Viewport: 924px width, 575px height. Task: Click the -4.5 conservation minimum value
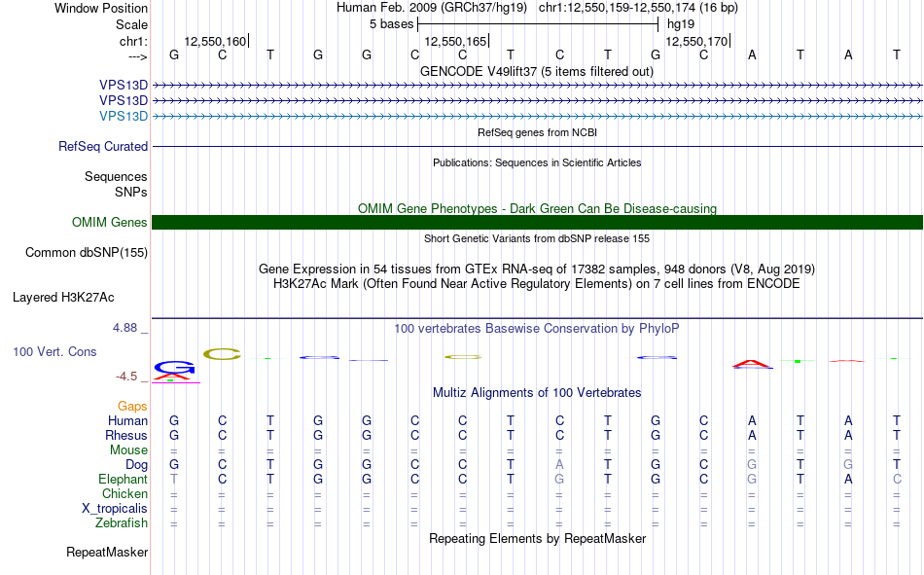click(x=126, y=377)
